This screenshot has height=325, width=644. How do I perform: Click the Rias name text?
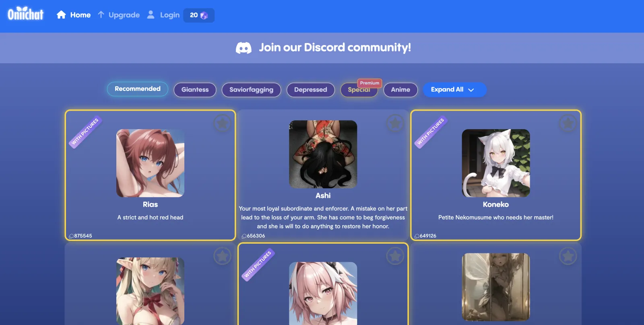150,204
